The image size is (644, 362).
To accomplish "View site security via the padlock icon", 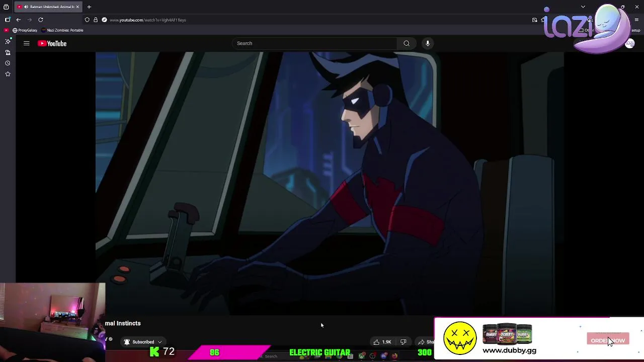I will (x=96, y=20).
